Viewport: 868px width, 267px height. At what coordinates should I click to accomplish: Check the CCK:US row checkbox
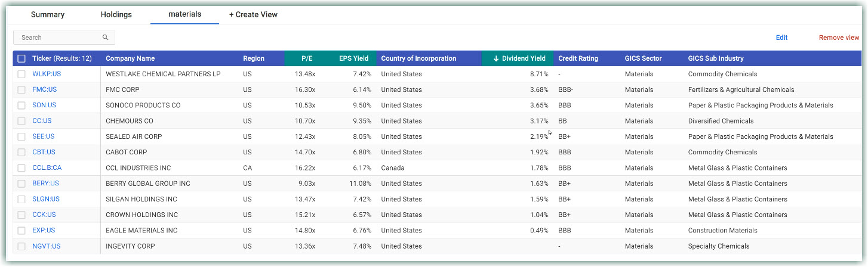point(21,215)
